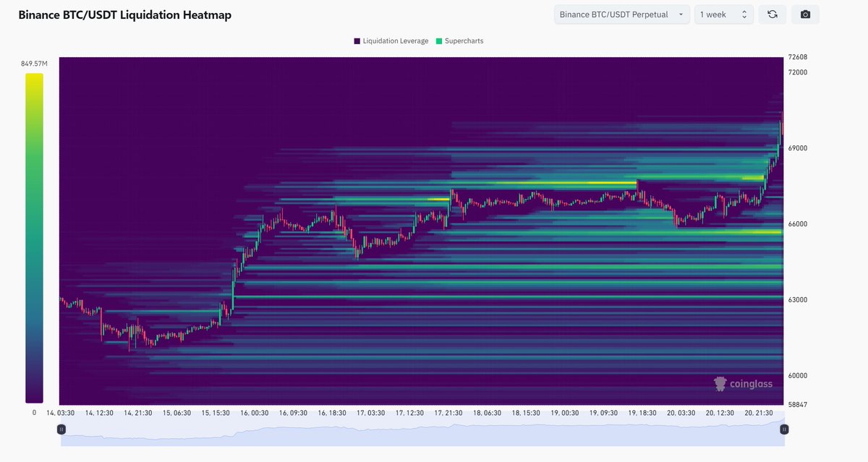Click the 0 scale minimum label
The width and height of the screenshot is (868, 462).
(x=34, y=413)
